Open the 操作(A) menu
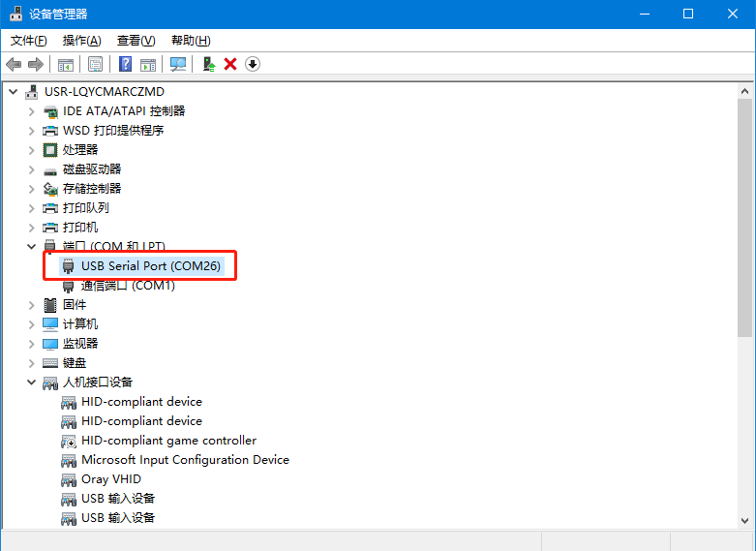Image resolution: width=756 pixels, height=551 pixels. click(81, 40)
